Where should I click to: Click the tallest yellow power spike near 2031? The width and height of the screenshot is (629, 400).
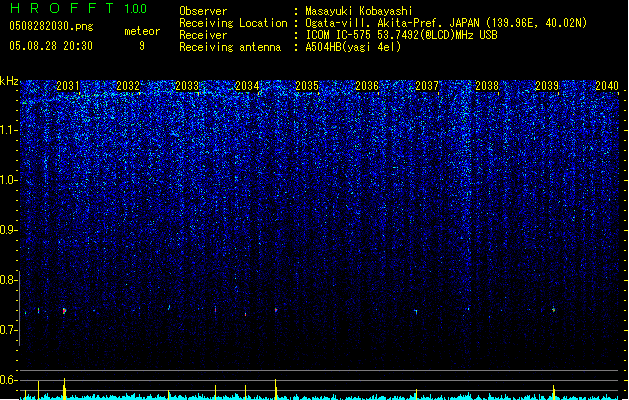64,388
